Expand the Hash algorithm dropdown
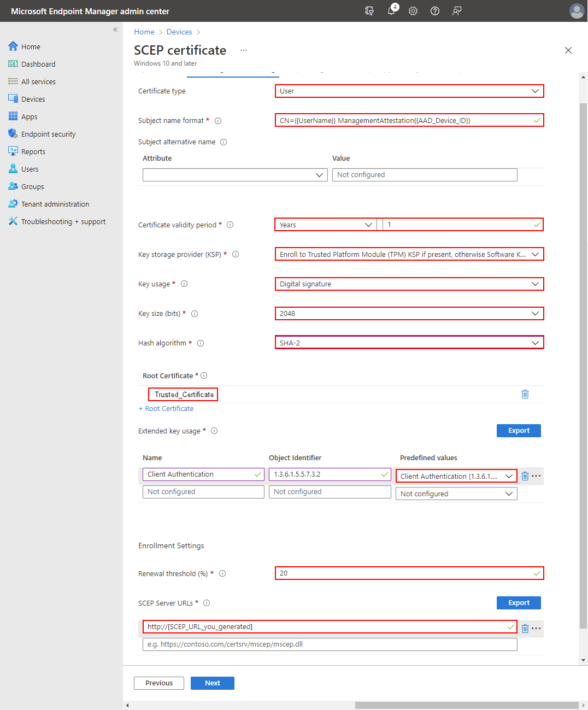This screenshot has width=588, height=710. tap(409, 343)
